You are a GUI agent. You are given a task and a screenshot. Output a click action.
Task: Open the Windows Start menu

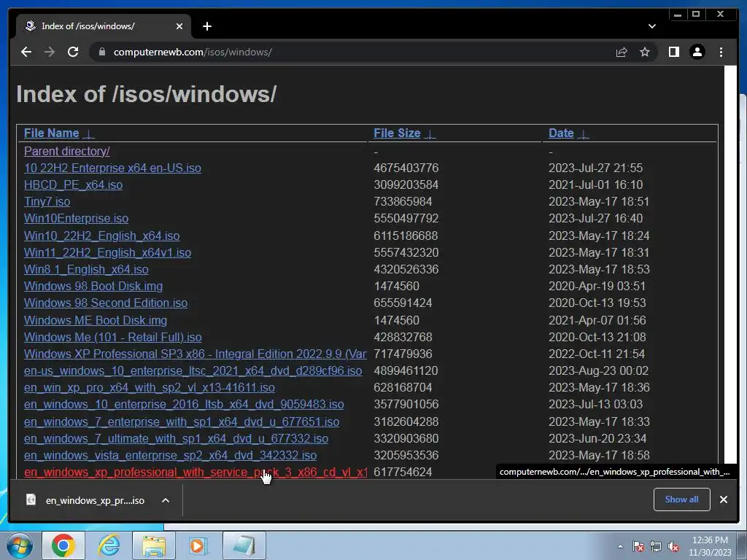click(19, 545)
